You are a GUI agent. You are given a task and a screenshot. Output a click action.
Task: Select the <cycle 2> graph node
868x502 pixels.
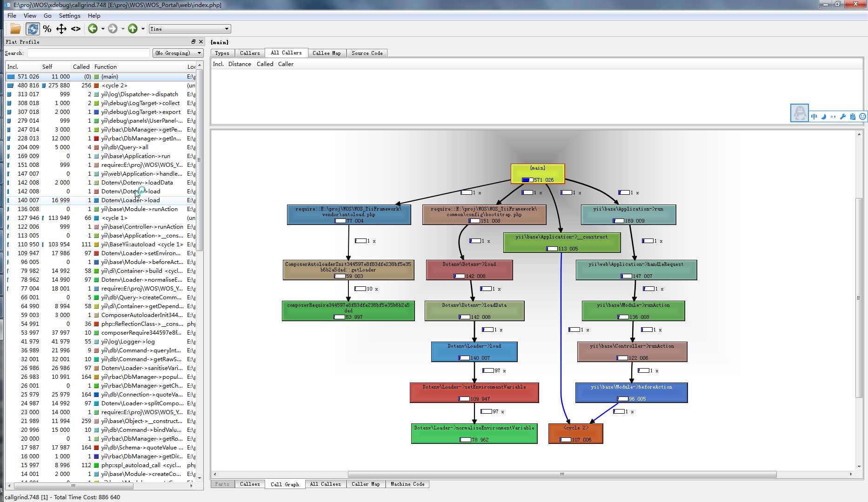[x=575, y=433]
